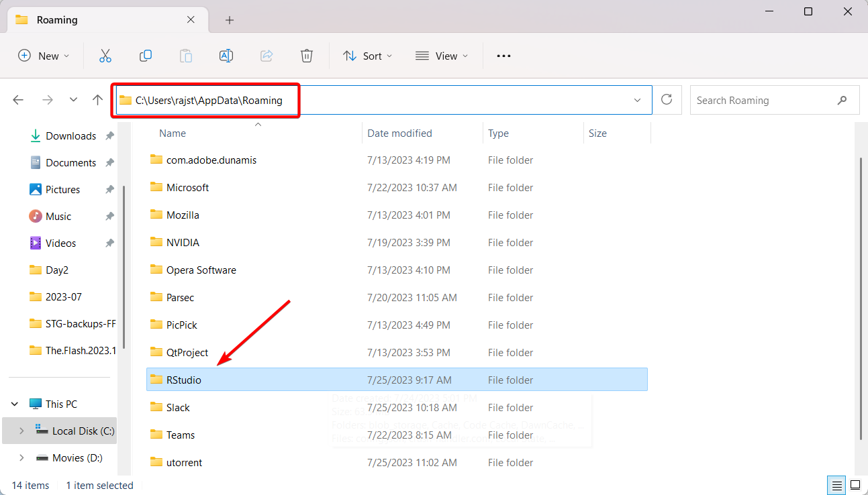The width and height of the screenshot is (868, 495).
Task: Click pin icon next to Pictures
Action: click(109, 190)
